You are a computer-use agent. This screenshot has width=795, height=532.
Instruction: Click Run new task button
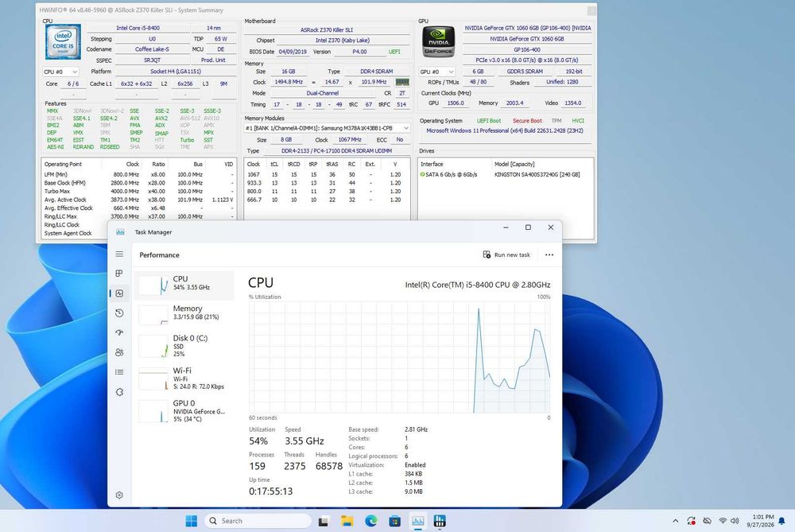point(506,254)
